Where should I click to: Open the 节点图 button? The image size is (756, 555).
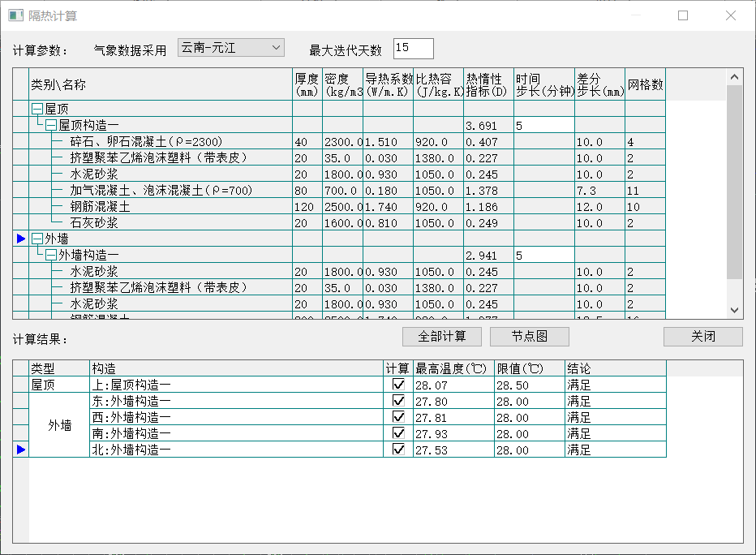530,337
